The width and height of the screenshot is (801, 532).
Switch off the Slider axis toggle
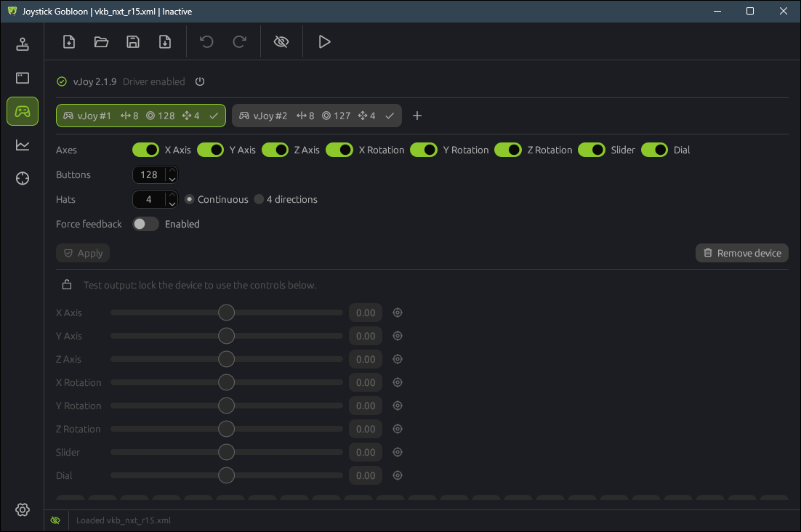(x=592, y=150)
